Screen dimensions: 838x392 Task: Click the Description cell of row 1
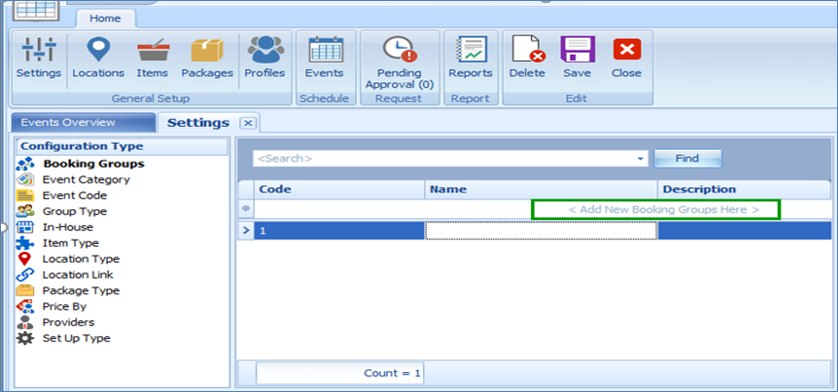744,230
